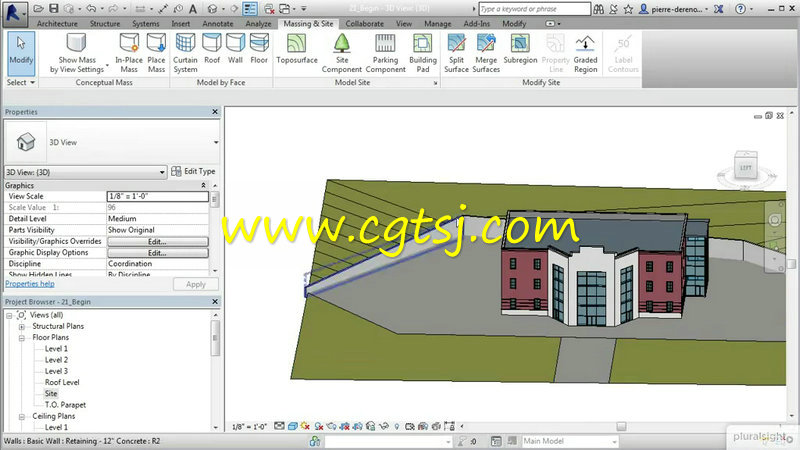Image resolution: width=800 pixels, height=450 pixels.
Task: Select the Graded Region tool
Action: click(x=585, y=53)
